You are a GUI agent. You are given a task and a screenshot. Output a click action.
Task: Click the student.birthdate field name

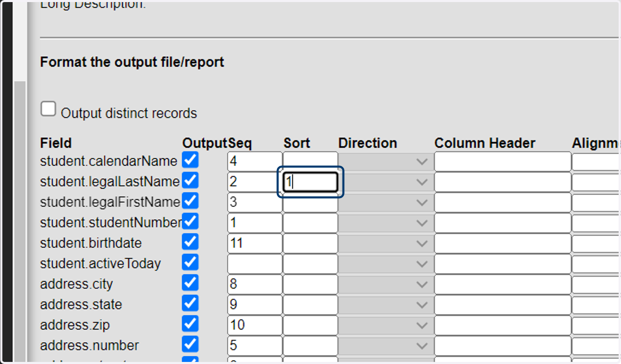tap(91, 243)
